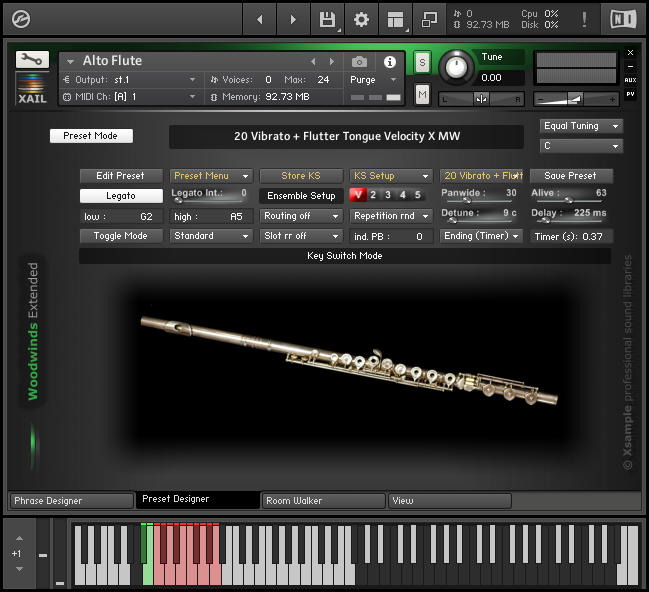
Task: Open snapshot view camera icon
Action: [x=359, y=62]
